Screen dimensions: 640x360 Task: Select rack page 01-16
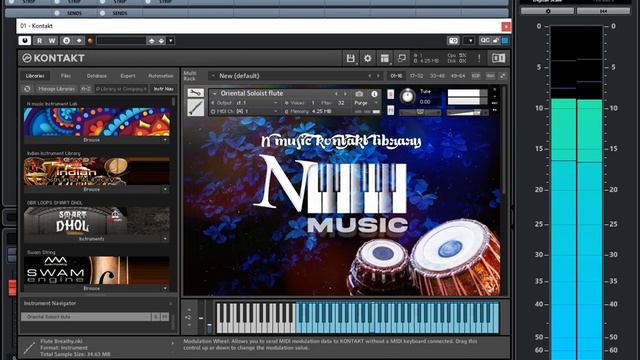click(396, 76)
